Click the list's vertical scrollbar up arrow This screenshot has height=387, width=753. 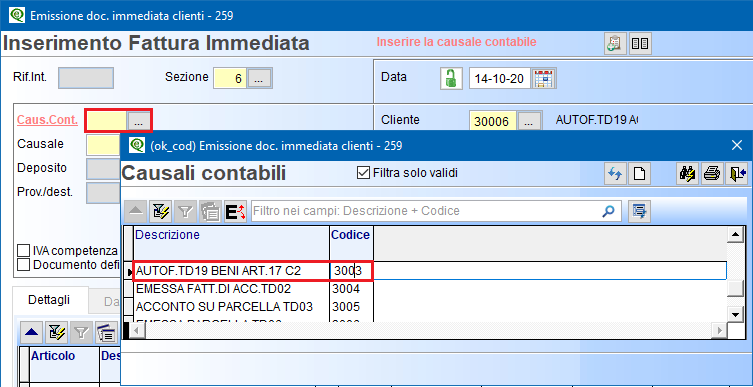735,234
